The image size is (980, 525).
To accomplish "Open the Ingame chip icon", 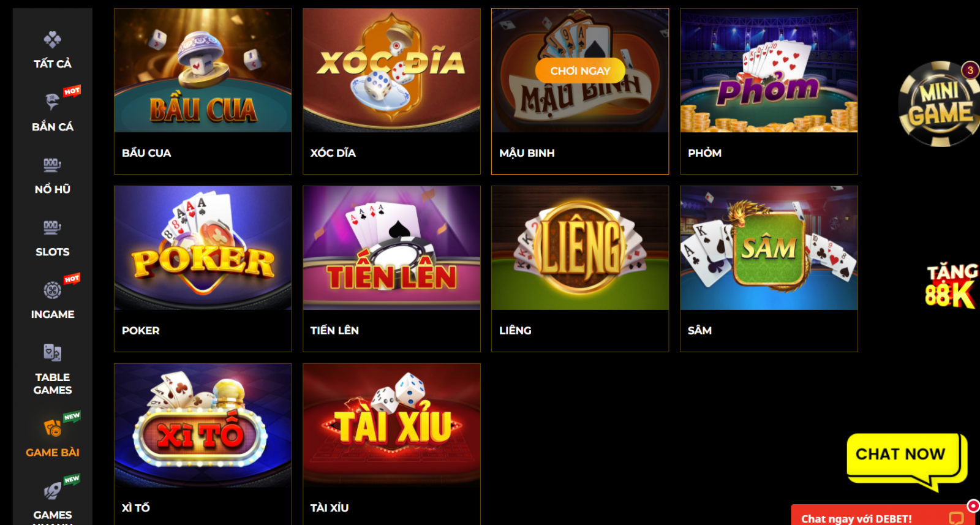I will tap(53, 290).
